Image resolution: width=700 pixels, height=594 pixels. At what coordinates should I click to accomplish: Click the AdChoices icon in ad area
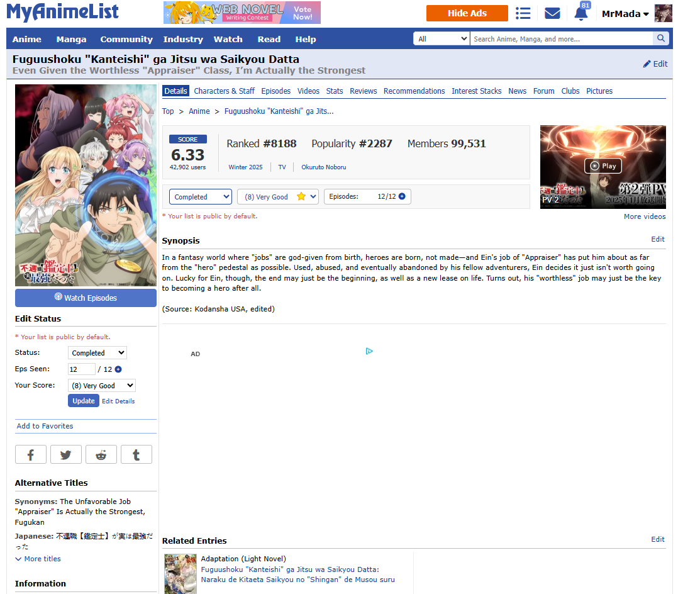[369, 351]
